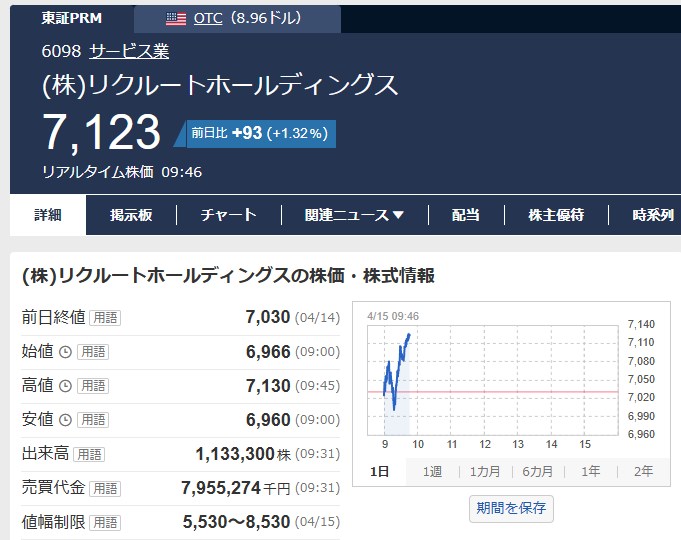Image resolution: width=681 pixels, height=540 pixels.
Task: Click the intraday stock price chart
Action: (493, 380)
